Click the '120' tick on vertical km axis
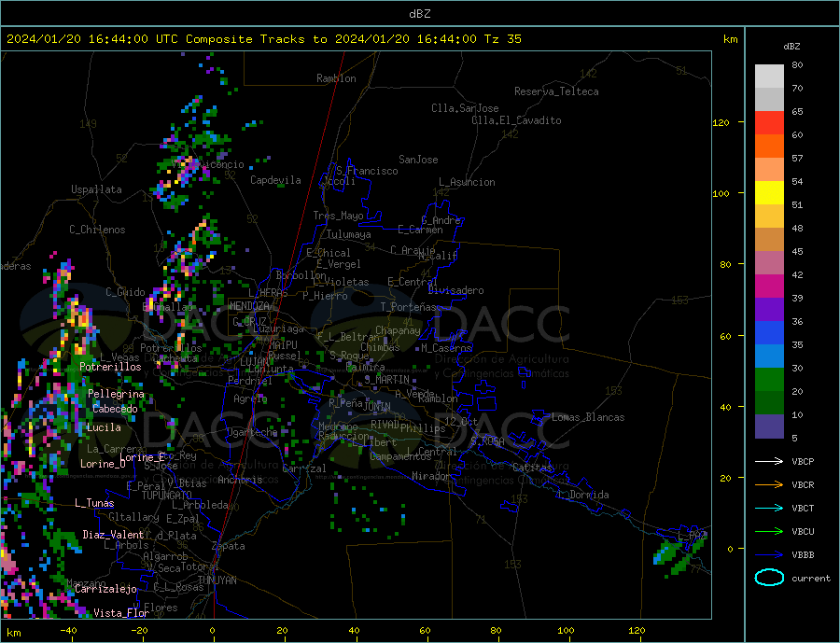This screenshot has height=643, width=840. pos(721,122)
